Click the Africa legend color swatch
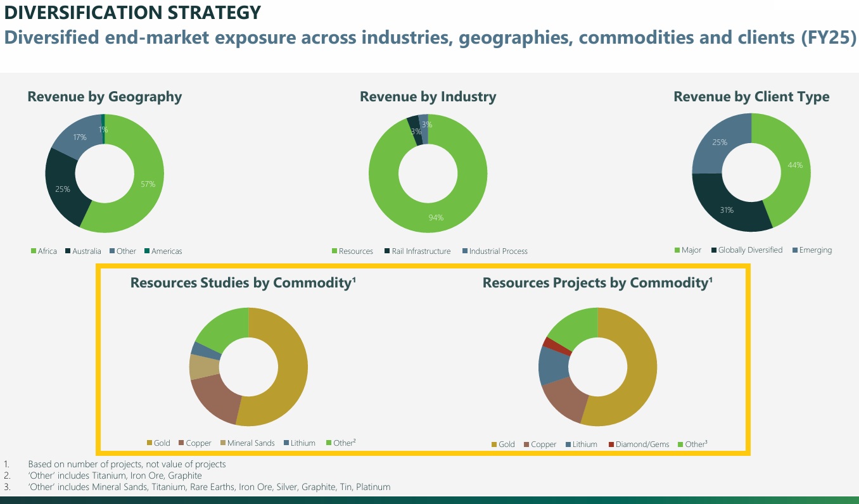The image size is (859, 504). [x=34, y=251]
